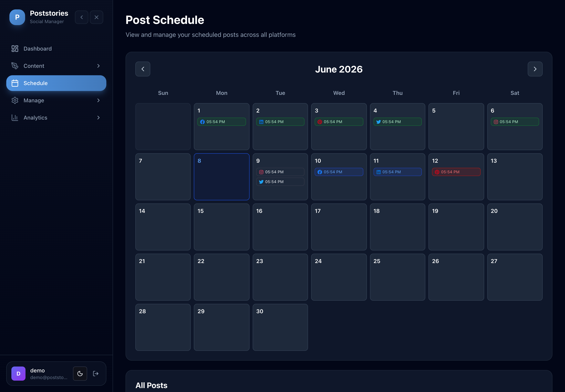
Task: Click the Analytics bar chart icon
Action: (x=15, y=118)
